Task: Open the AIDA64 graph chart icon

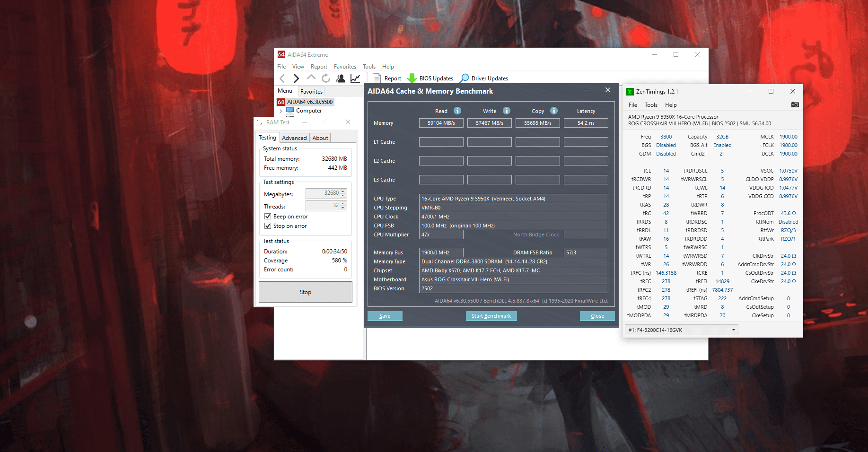Action: [x=355, y=78]
